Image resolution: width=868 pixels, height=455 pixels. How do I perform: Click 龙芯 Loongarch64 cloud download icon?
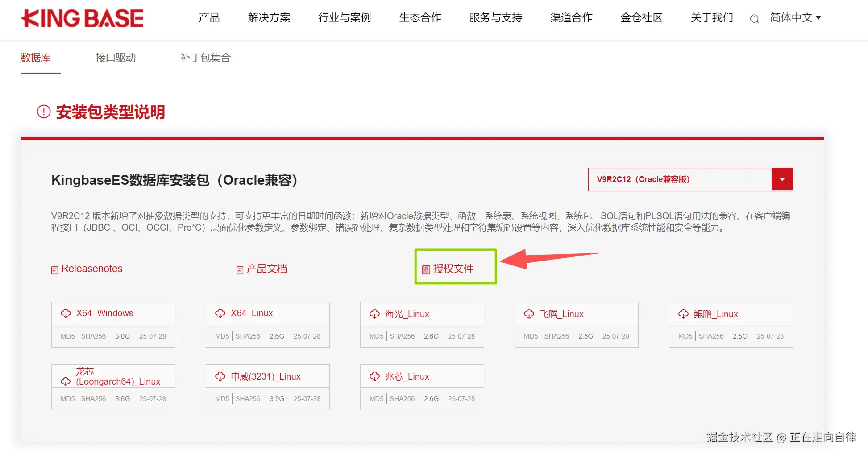(66, 381)
